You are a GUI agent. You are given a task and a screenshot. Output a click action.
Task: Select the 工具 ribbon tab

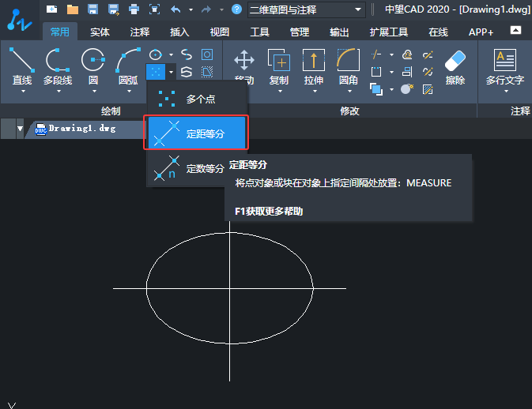[259, 32]
